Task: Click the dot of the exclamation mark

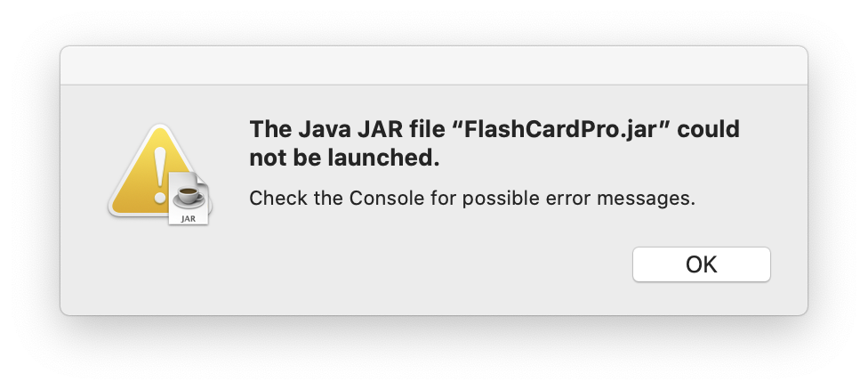Action: point(160,197)
